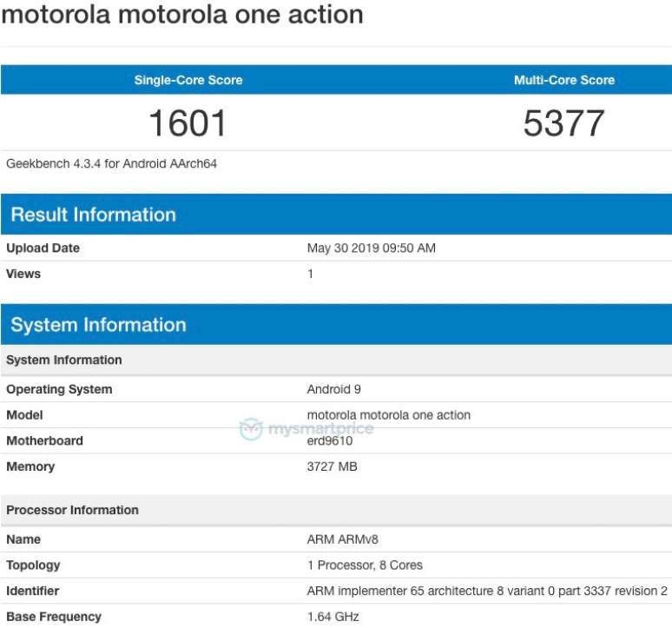The width and height of the screenshot is (672, 628).
Task: Click the 1 Processor, 8 Cores topology value
Action: tap(365, 565)
